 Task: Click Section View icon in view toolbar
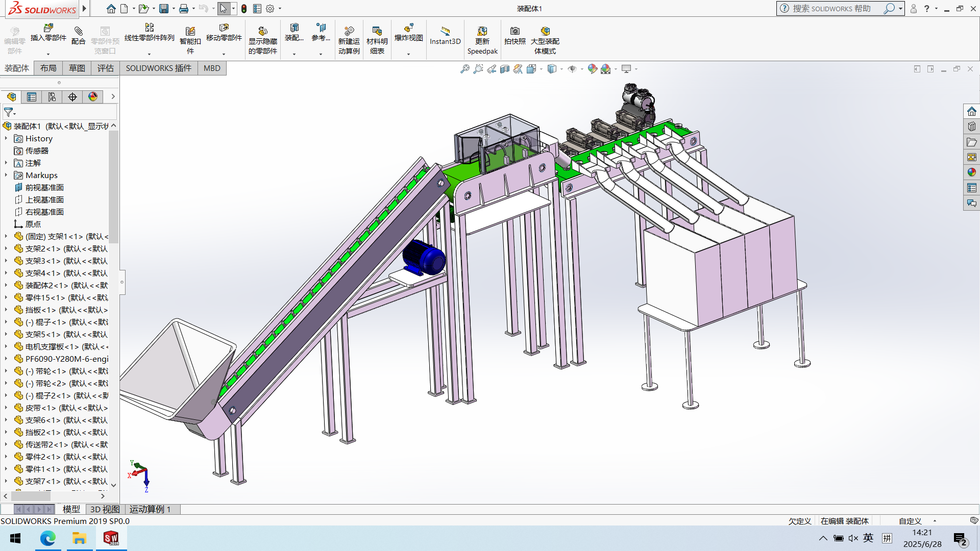click(505, 69)
